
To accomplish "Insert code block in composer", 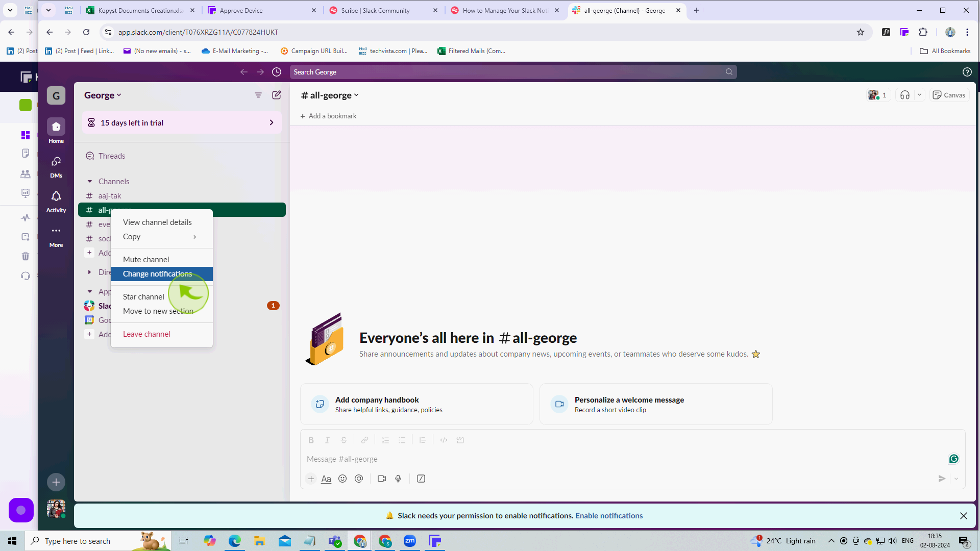I will pos(460,440).
